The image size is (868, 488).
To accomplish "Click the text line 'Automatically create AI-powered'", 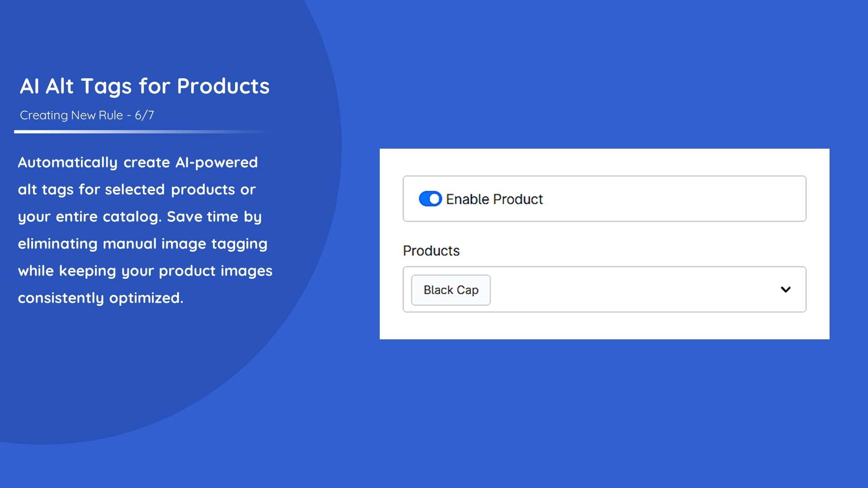I will coord(138,162).
